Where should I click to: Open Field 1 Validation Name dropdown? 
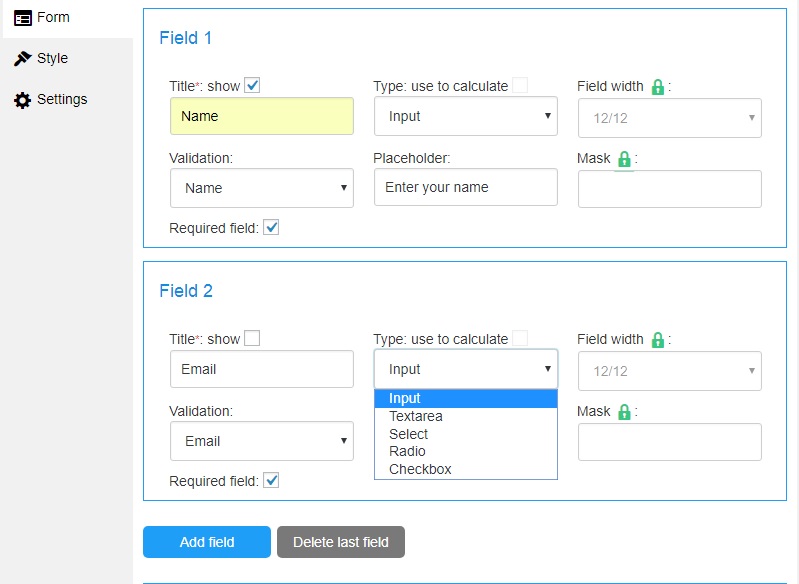coord(262,188)
